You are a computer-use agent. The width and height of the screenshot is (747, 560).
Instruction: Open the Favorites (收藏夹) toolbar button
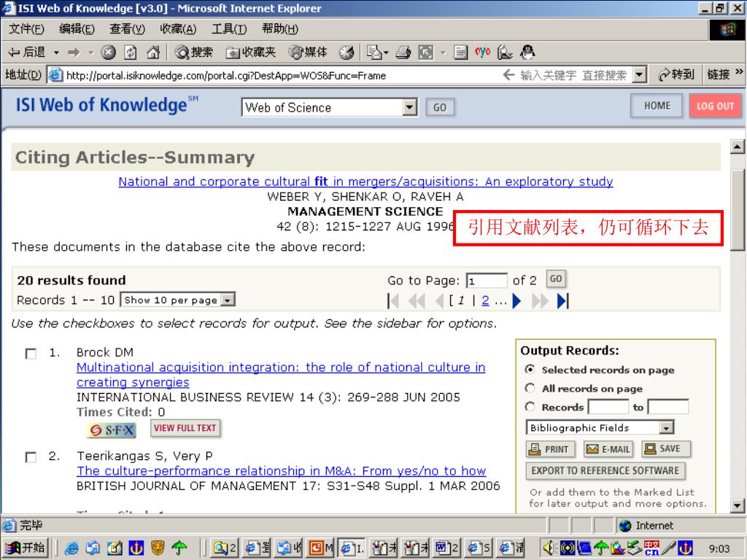[x=251, y=52]
